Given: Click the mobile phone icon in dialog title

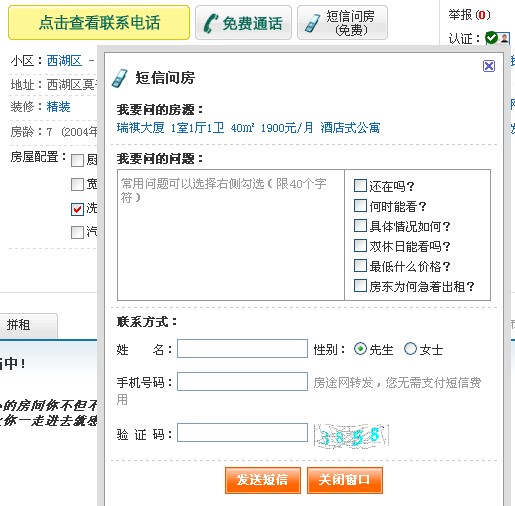Looking at the screenshot, I should (x=120, y=78).
